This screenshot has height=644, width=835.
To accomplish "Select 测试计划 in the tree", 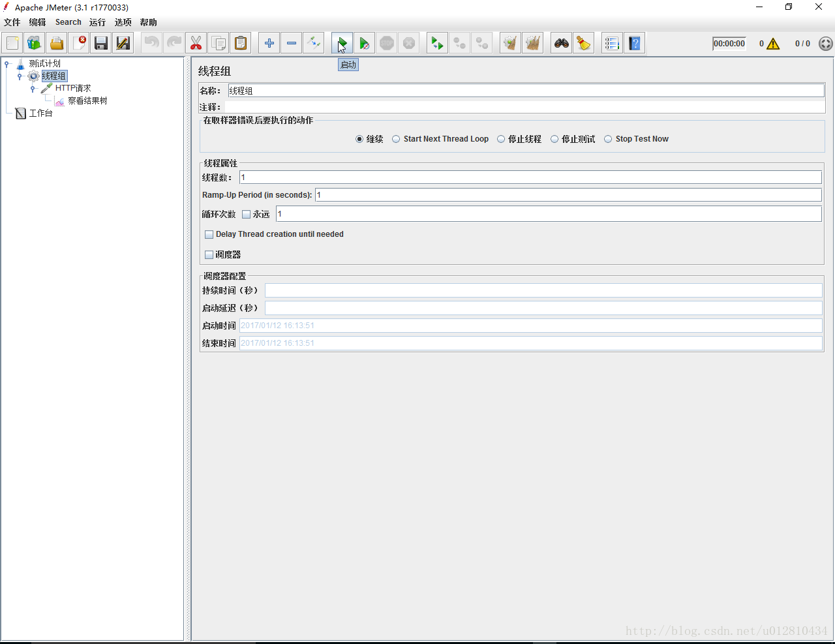I will pos(45,63).
